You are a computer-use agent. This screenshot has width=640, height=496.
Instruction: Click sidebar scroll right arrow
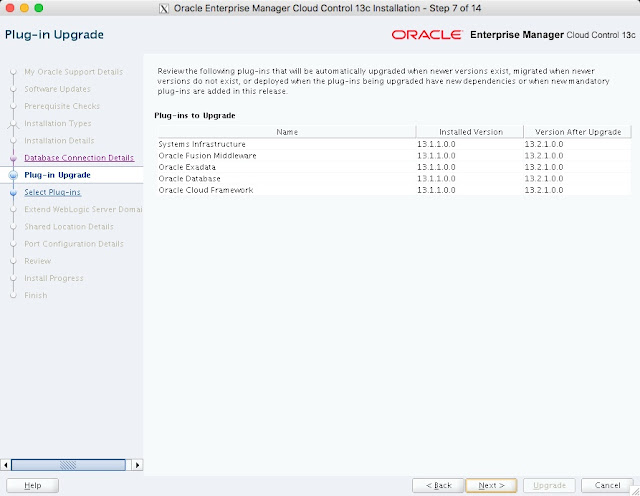(138, 465)
